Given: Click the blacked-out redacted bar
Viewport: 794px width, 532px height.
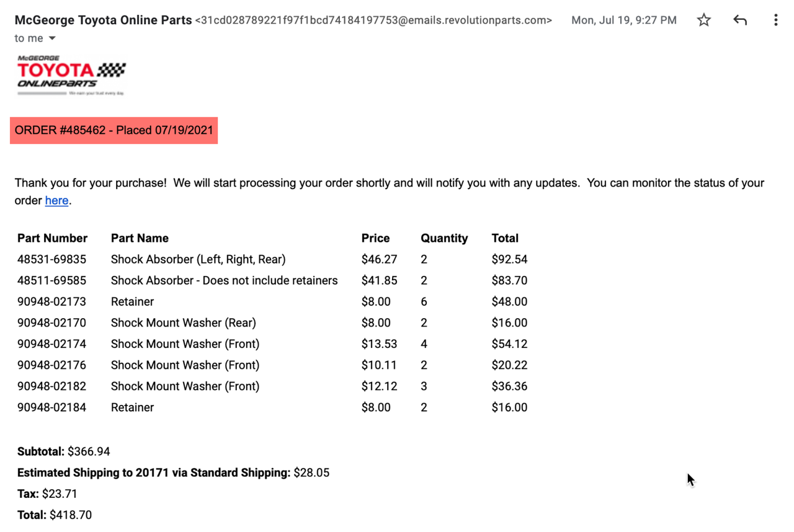Looking at the screenshot, I should pyautogui.click(x=92, y=166).
